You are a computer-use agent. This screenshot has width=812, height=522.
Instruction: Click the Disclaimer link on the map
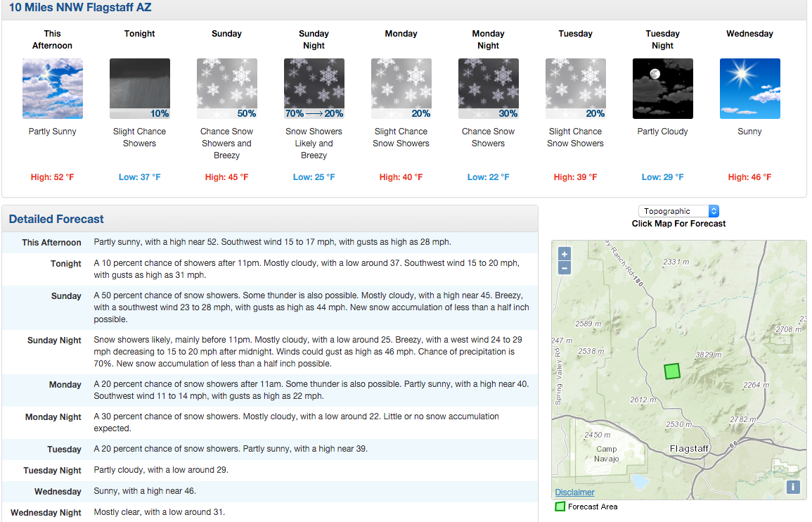click(574, 492)
